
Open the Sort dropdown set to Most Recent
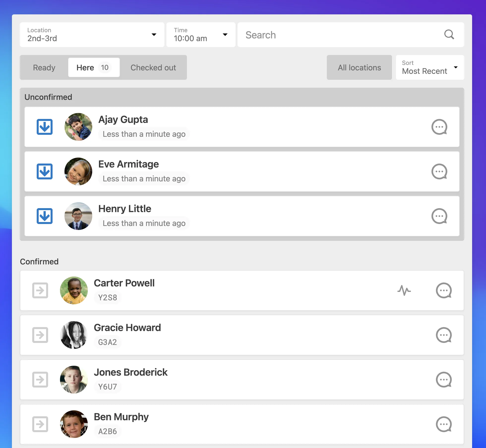(x=430, y=67)
